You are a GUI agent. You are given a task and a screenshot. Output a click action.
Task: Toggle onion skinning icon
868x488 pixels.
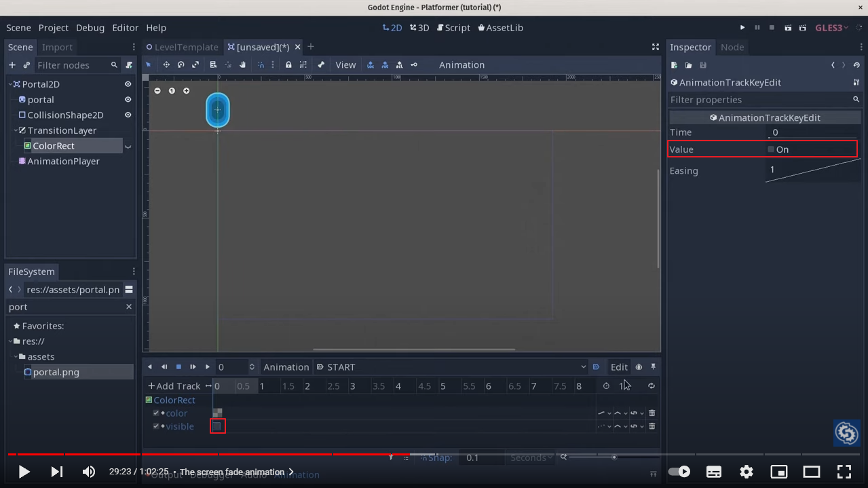(639, 367)
